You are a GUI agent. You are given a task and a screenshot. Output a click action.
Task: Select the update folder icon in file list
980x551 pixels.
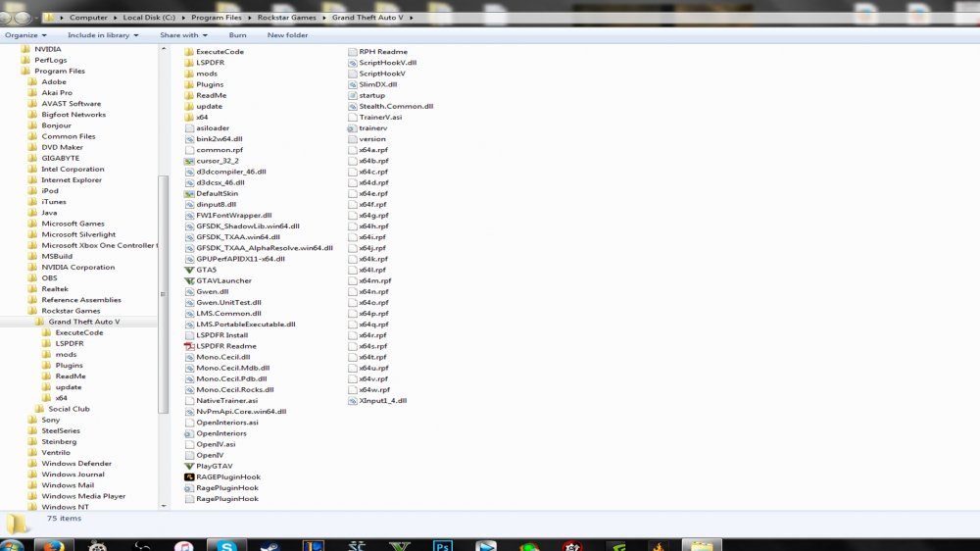coord(189,106)
